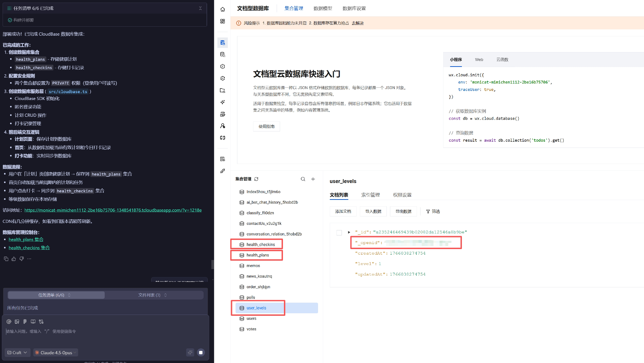644x363 pixels.
Task: Select the health_checkins collection
Action: click(x=260, y=245)
